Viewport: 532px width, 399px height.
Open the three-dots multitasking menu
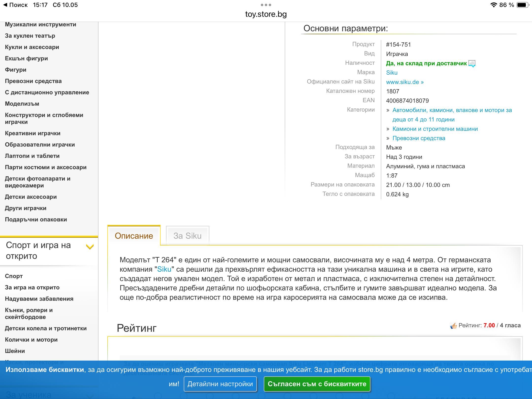coord(266,5)
